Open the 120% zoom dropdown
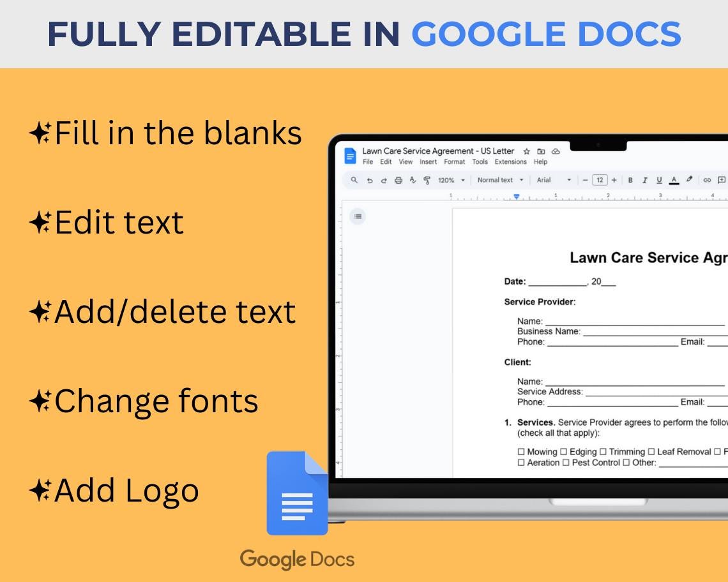Image resolution: width=728 pixels, height=582 pixels. click(x=451, y=180)
